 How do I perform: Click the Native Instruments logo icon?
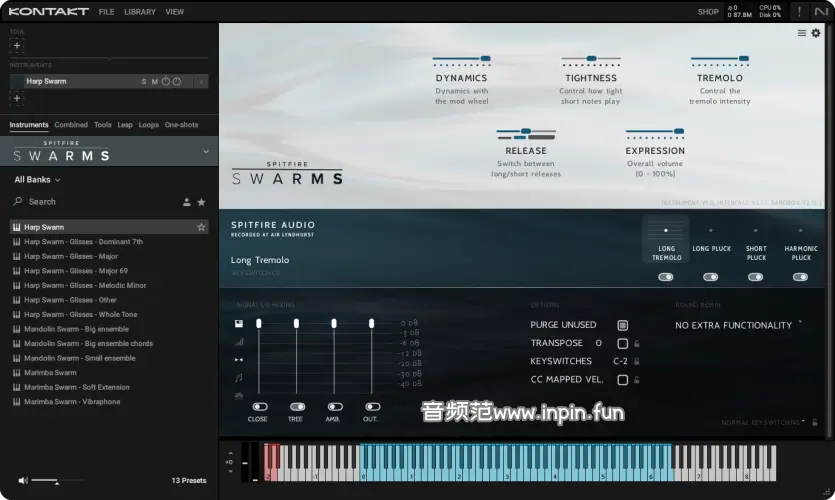pyautogui.click(x=821, y=11)
